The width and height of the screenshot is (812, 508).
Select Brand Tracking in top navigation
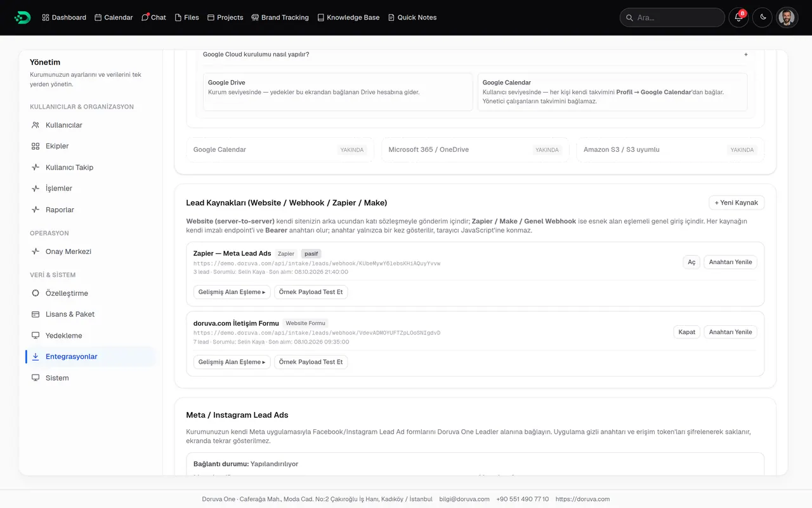[x=280, y=18]
